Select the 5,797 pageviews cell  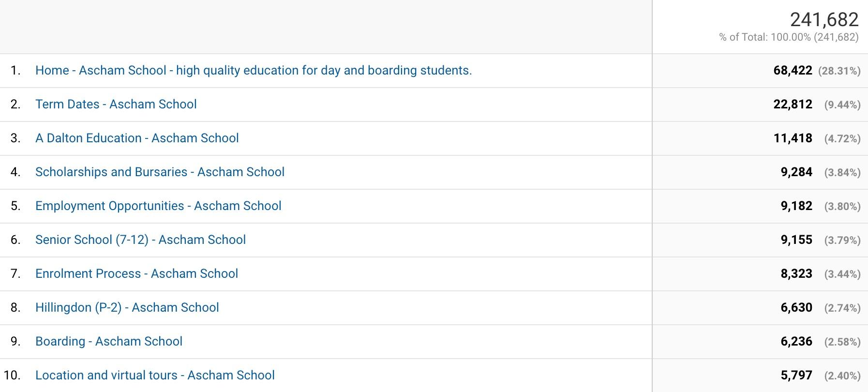tap(796, 376)
